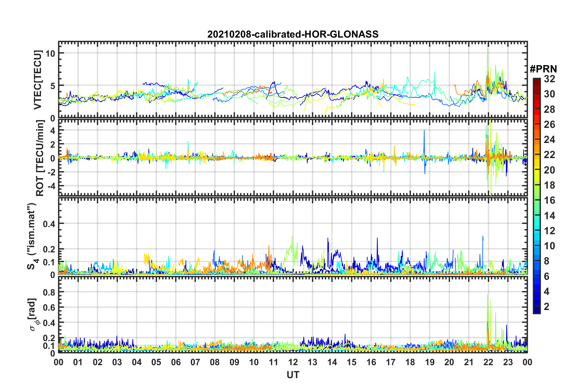Image resolution: width=586 pixels, height=392 pixels.
Task: Click the x-axis hour label 13
Action: (312, 362)
